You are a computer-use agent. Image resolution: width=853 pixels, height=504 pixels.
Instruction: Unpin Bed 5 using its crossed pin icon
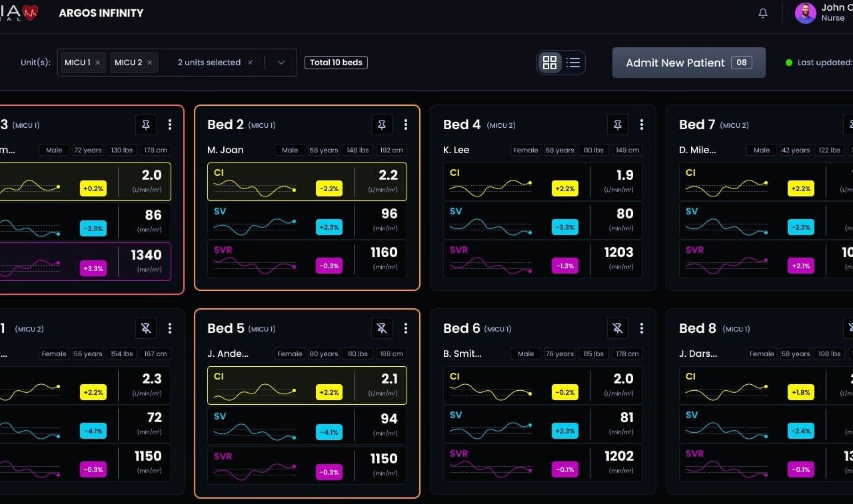(x=382, y=328)
